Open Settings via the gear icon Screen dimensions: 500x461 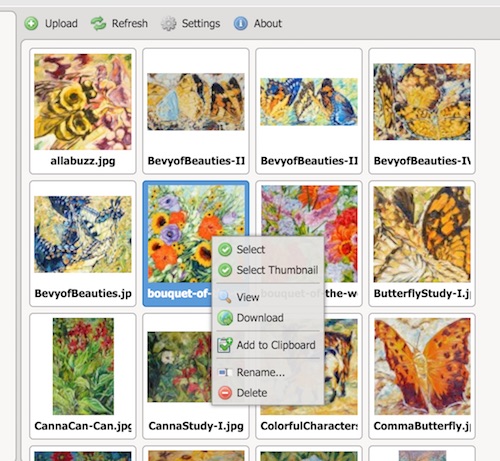(x=169, y=24)
